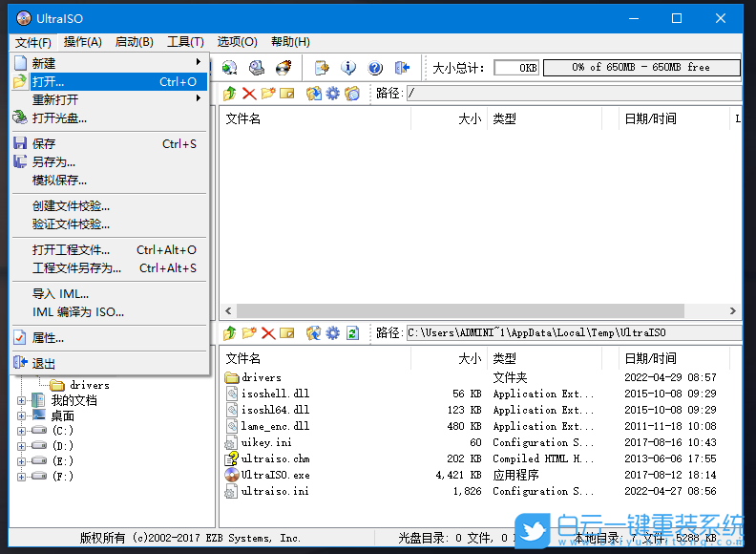Screen dimensions: 756x554
Task: Click the mount to virtual drive icon
Action: [x=257, y=68]
